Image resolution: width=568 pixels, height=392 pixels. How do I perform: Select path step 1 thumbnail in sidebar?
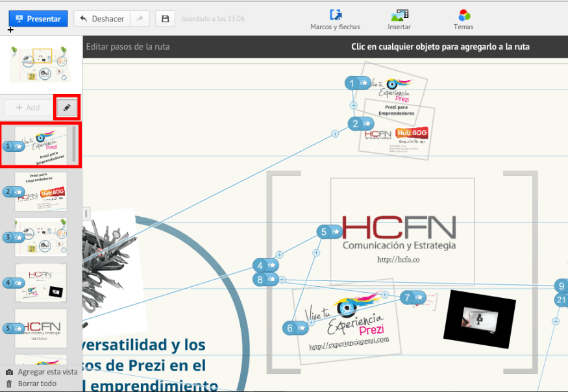40,145
